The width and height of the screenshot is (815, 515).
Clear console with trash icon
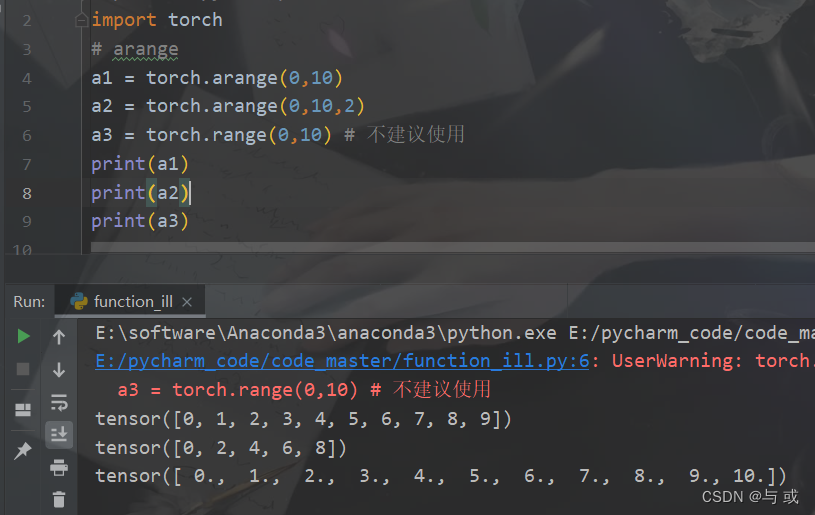coord(59,499)
